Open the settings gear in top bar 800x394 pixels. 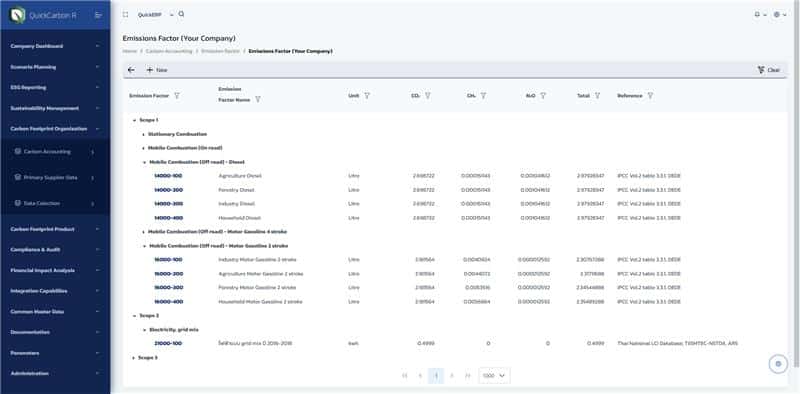[x=777, y=15]
